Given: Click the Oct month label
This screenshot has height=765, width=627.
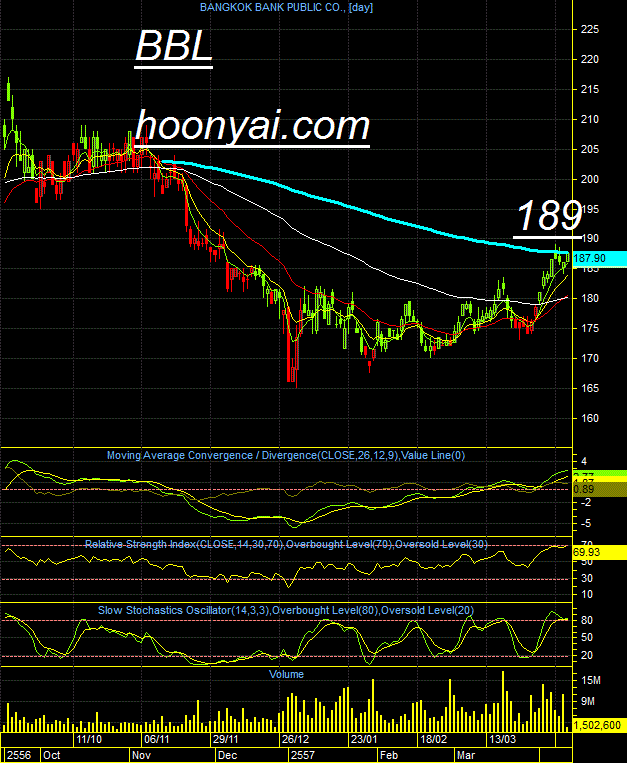Looking at the screenshot, I should click(52, 755).
